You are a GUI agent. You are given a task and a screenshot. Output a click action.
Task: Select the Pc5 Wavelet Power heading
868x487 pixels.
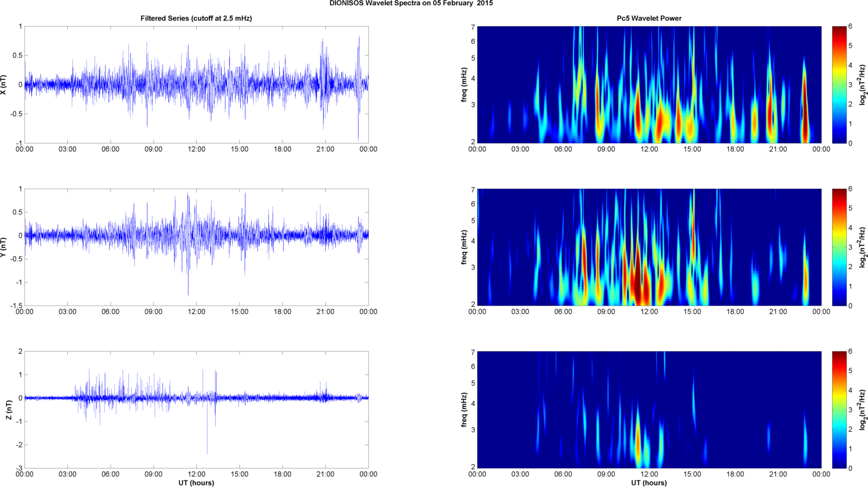[x=649, y=18]
